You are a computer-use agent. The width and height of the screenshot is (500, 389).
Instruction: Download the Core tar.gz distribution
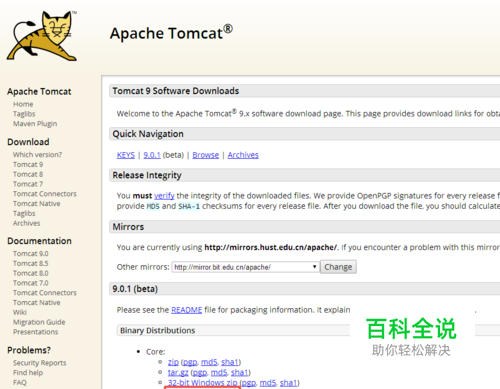pyautogui.click(x=178, y=372)
